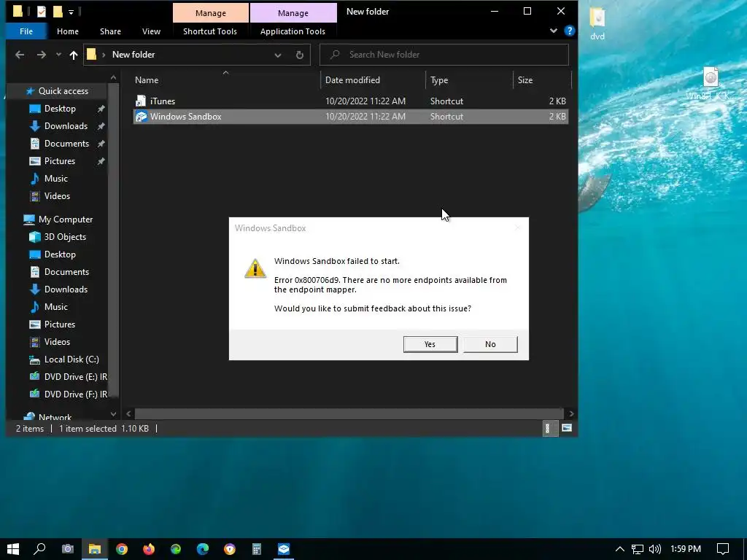Open pinned Pictures under Quick access
The image size is (747, 560).
[60, 161]
